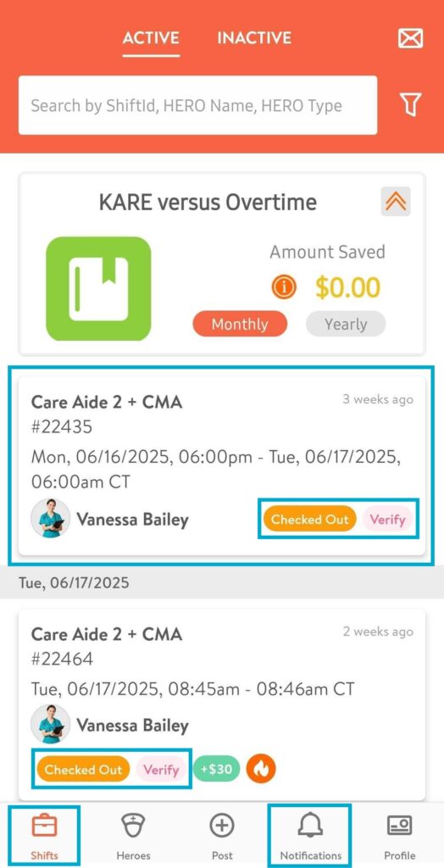444x868 pixels.
Task: Tap the orange info icon beside $0.00
Action: (284, 287)
